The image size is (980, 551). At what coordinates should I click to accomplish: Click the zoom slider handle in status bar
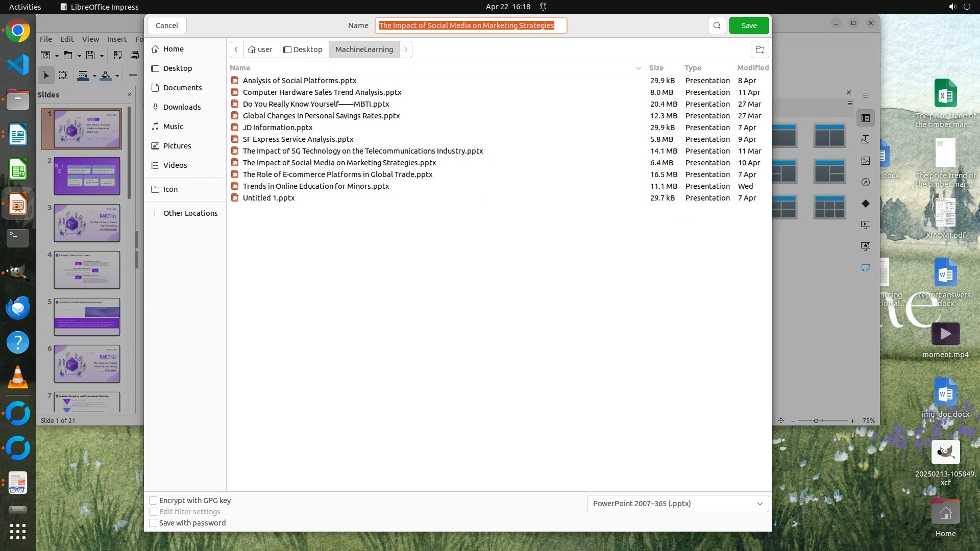coord(816,421)
